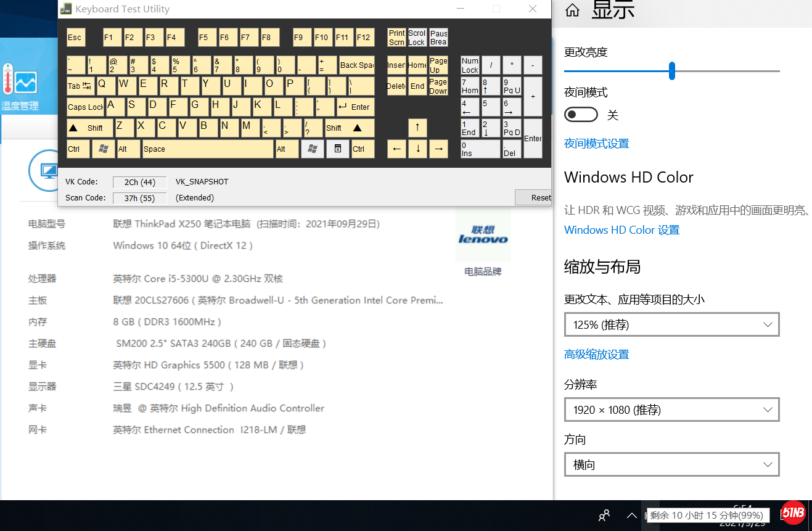Screen dimensions: 812x531
Task: Click the right Shift key
Action: pyautogui.click(x=349, y=128)
